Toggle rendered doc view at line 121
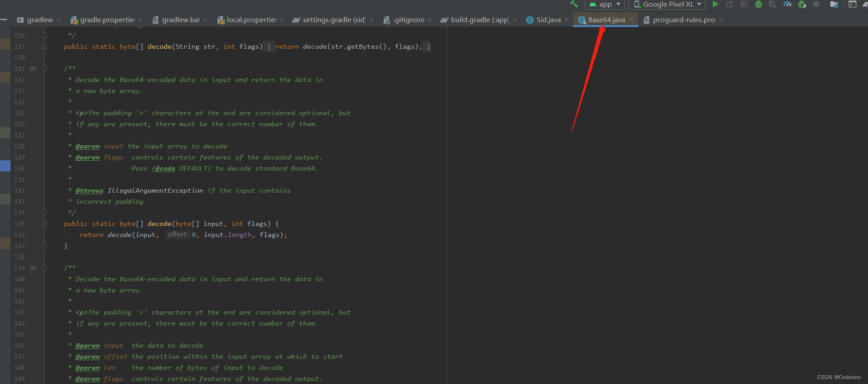Viewport: 868px width, 384px height. 33,69
